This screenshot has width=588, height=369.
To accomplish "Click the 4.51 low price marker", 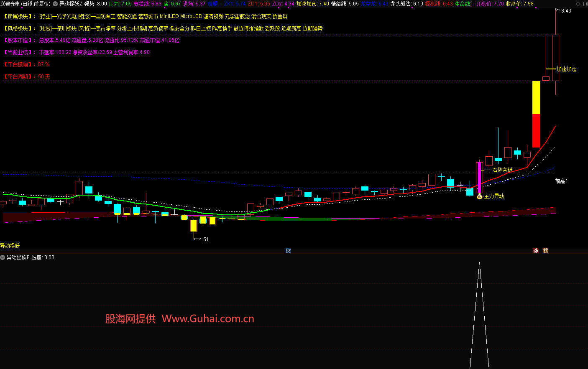I will [x=203, y=239].
